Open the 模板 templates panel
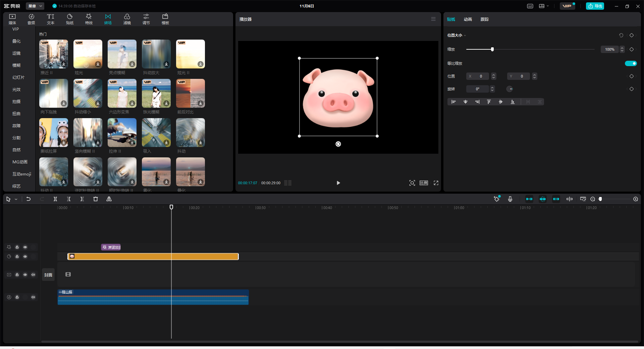This screenshot has width=644, height=349. coord(165,19)
